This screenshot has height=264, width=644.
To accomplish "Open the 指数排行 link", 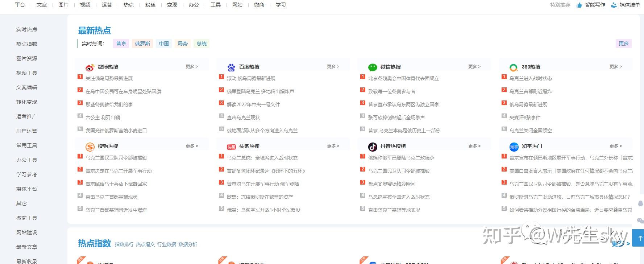I will tap(124, 244).
